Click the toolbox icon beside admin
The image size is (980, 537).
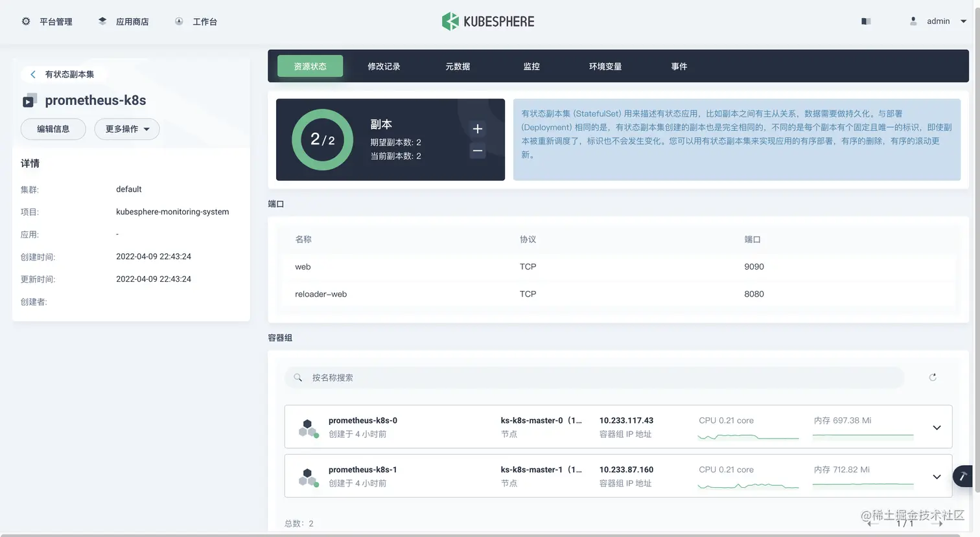coord(866,21)
